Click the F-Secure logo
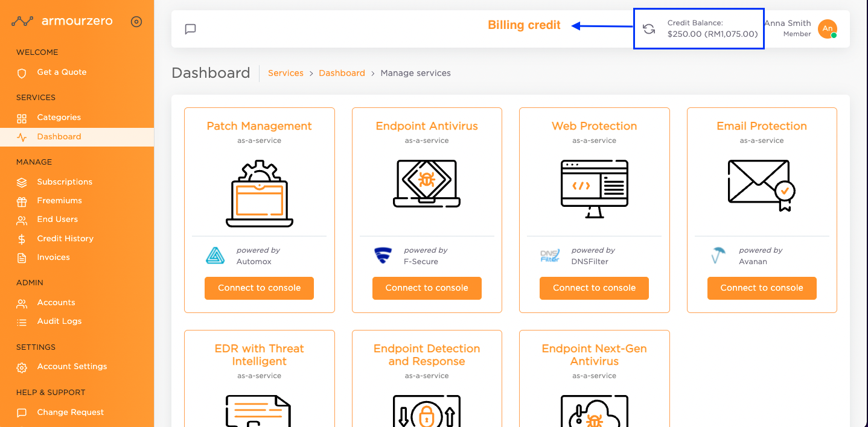 point(383,256)
